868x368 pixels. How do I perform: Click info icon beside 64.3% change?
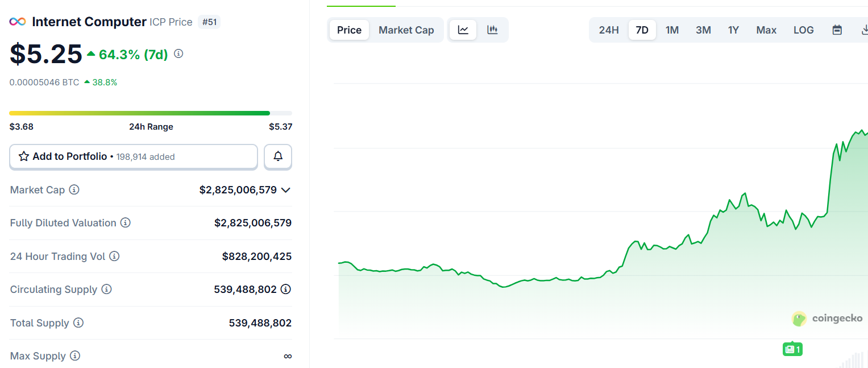click(x=178, y=54)
